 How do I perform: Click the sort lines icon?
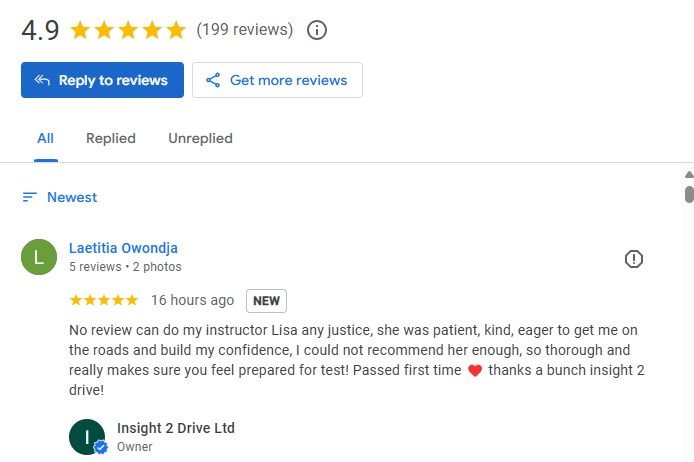pyautogui.click(x=30, y=198)
